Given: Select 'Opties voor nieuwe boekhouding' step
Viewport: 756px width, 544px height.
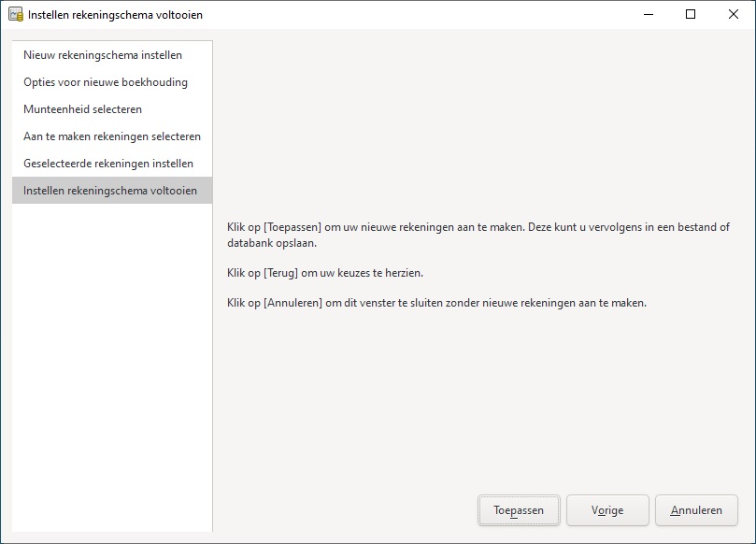Looking at the screenshot, I should [106, 82].
